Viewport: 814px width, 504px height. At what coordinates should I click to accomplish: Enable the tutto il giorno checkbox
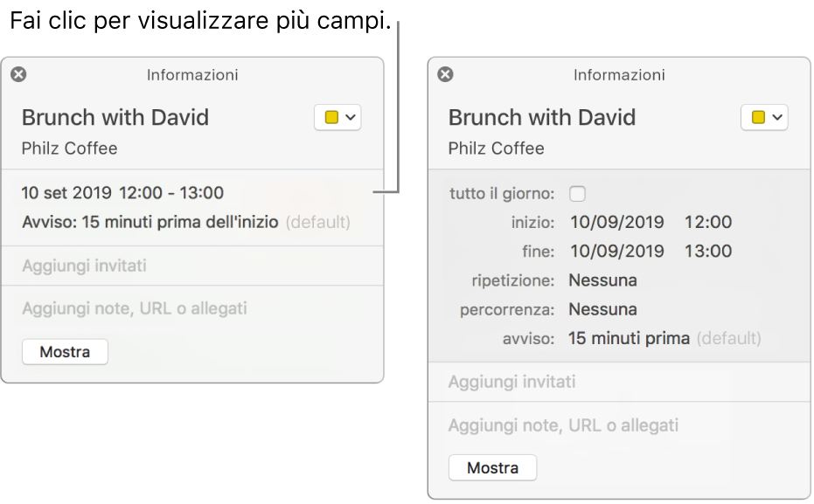point(576,194)
